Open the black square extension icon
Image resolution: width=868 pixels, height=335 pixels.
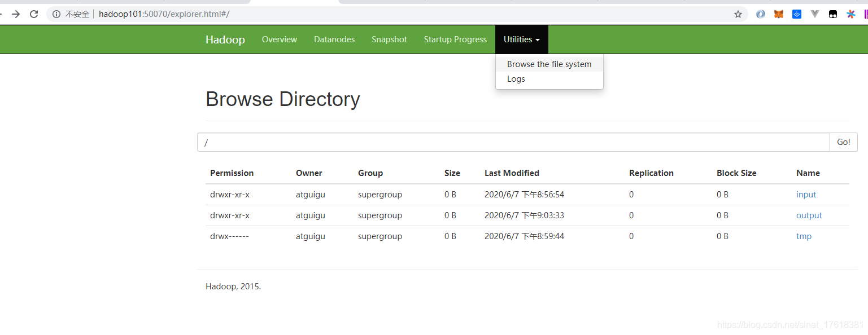pyautogui.click(x=833, y=14)
